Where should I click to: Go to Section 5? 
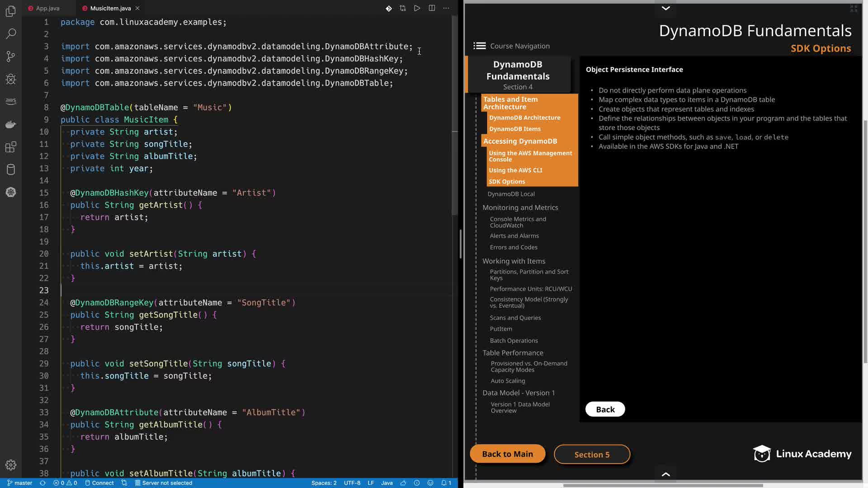pyautogui.click(x=592, y=455)
